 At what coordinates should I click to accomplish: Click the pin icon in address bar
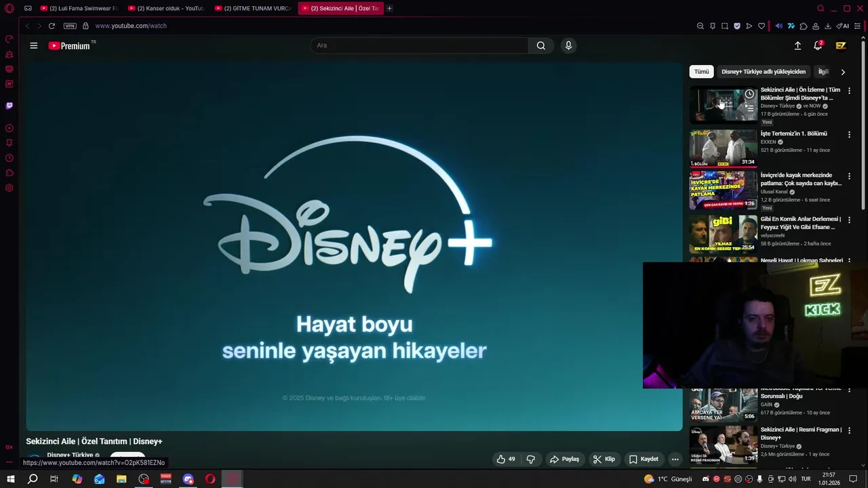click(713, 26)
